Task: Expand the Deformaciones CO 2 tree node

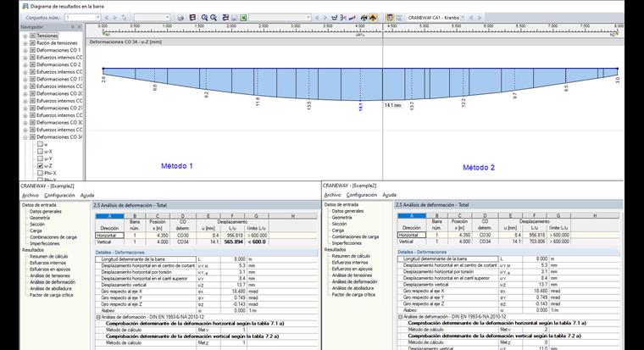Action: [x=25, y=65]
